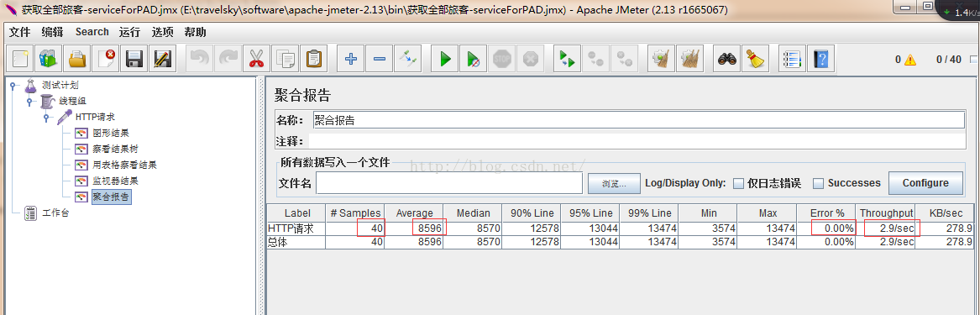The height and width of the screenshot is (315, 980).
Task: Start the test with green play icon
Action: point(445,59)
